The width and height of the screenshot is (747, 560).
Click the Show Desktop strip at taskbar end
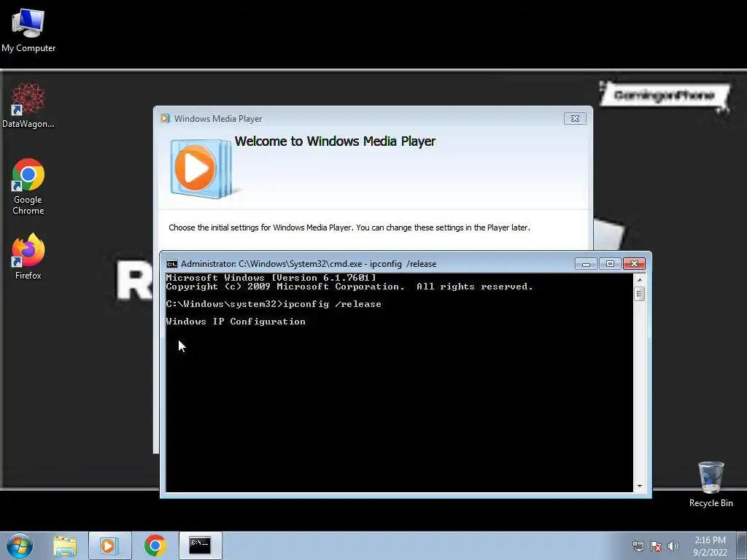click(x=742, y=545)
